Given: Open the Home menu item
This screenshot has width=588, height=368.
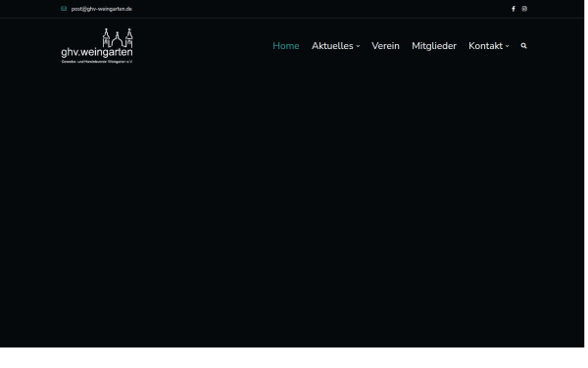Looking at the screenshot, I should [286, 46].
